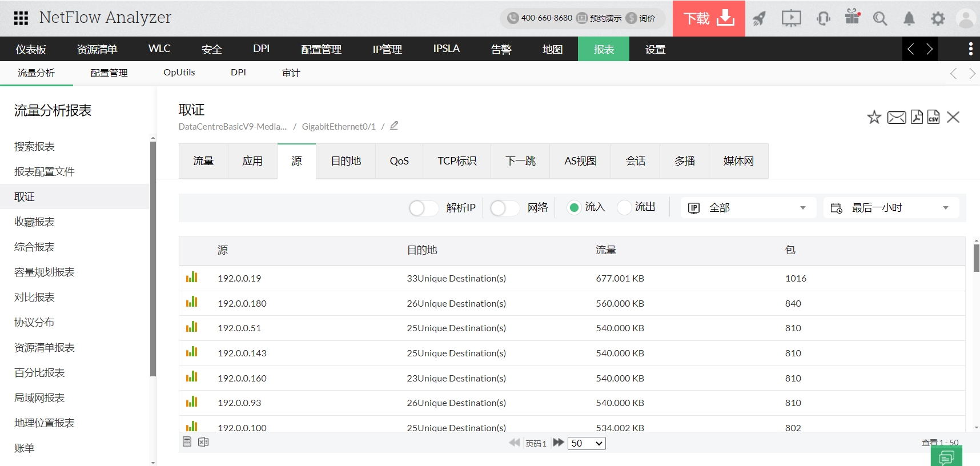Open the notifications bell
The height and width of the screenshot is (466, 980).
tap(909, 19)
